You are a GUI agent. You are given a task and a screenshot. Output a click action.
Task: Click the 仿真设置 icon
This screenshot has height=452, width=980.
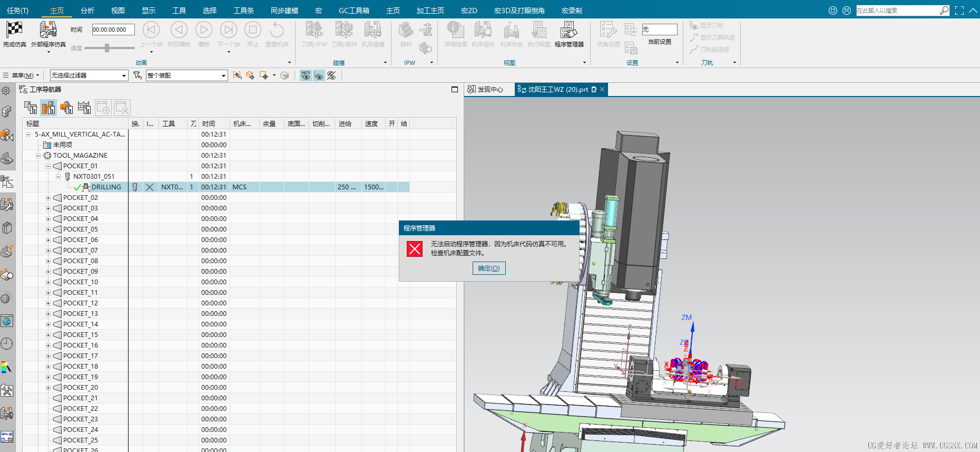point(608,30)
